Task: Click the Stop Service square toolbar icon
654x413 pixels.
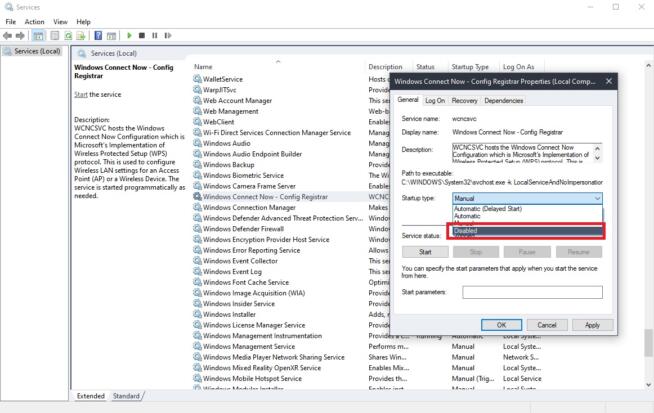Action: pyautogui.click(x=142, y=35)
